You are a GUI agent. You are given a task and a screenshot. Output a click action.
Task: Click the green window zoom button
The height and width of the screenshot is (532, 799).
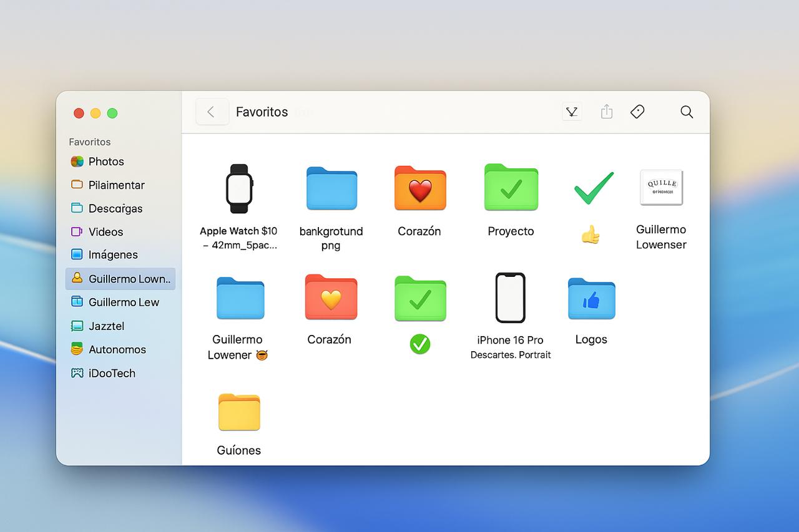[x=112, y=113]
